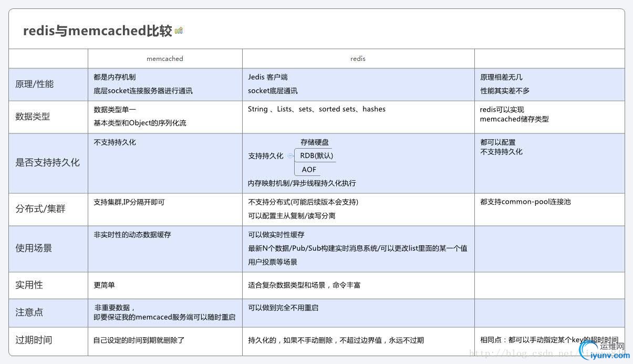Click the text 自己设定的时间到期就删除了
This screenshot has height=364, width=633.
139,340
